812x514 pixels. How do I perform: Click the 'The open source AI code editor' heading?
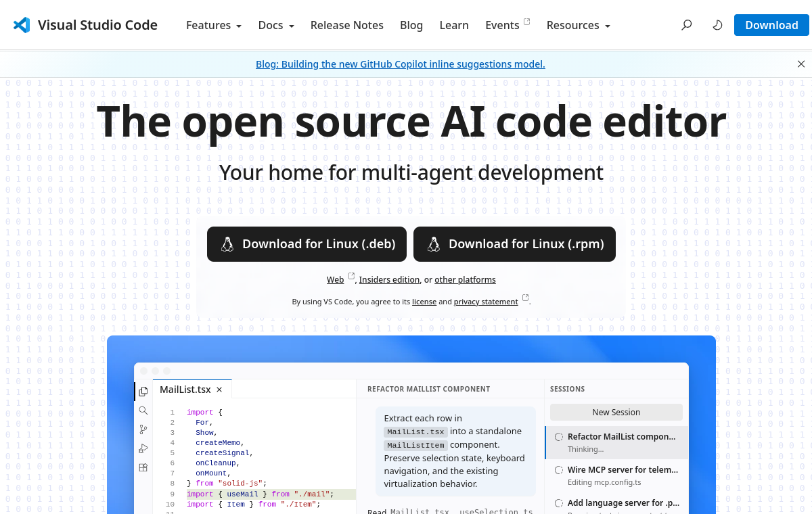tap(411, 122)
